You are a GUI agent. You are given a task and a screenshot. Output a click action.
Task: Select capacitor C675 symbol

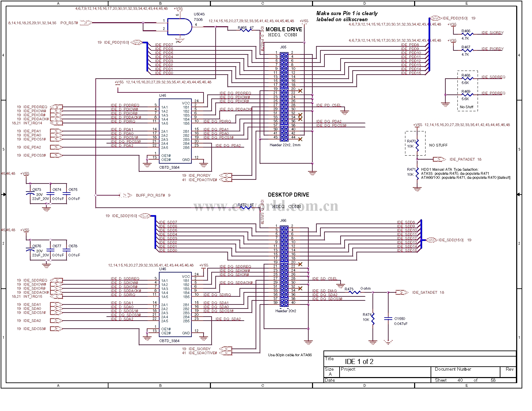point(66,194)
